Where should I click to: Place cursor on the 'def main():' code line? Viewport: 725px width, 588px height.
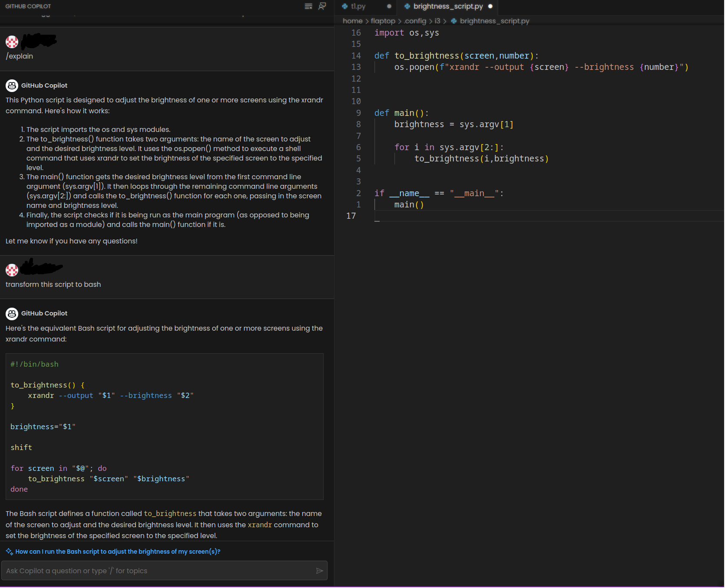[x=401, y=113]
